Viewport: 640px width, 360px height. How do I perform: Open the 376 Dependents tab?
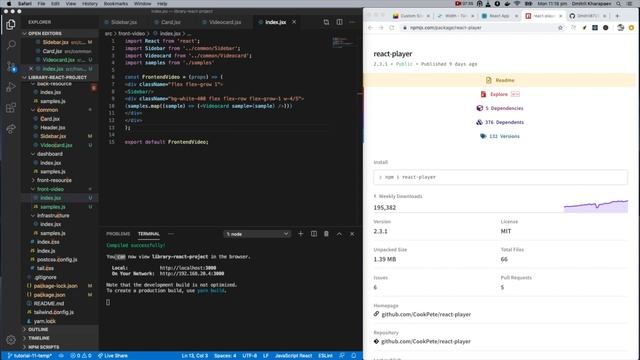pos(500,122)
